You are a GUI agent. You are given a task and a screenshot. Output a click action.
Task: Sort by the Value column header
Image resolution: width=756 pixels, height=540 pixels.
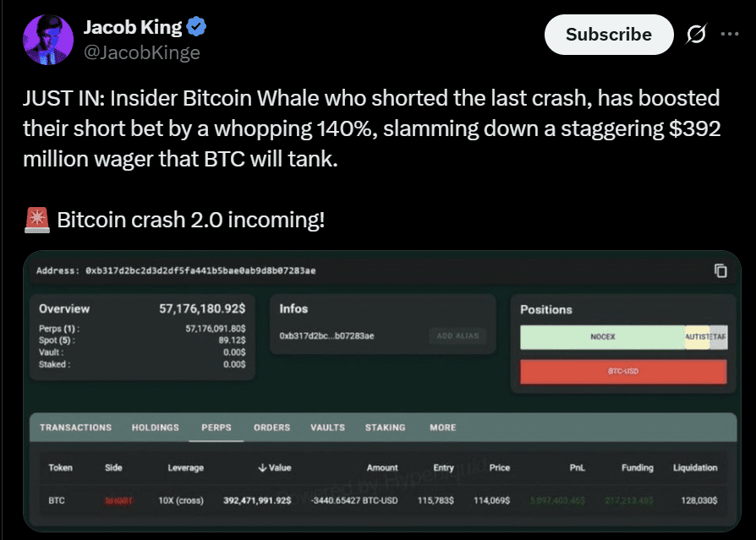273,467
